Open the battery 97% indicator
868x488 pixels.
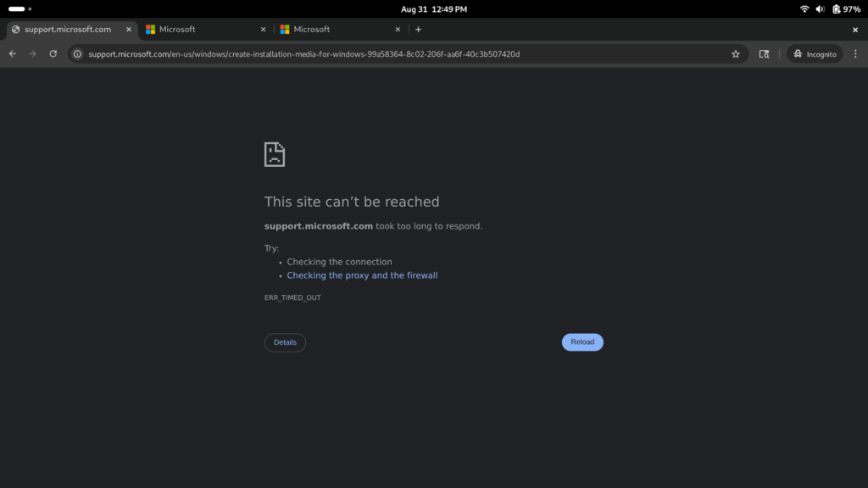pyautogui.click(x=847, y=8)
